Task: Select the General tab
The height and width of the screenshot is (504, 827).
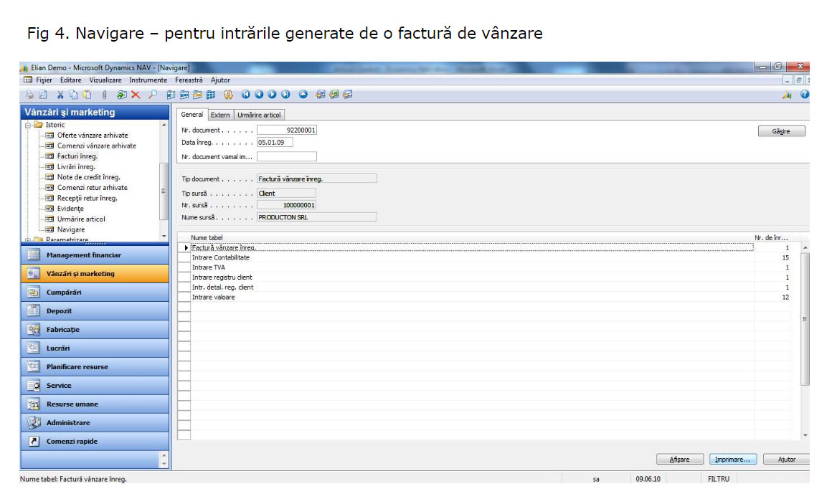Action: (x=192, y=115)
